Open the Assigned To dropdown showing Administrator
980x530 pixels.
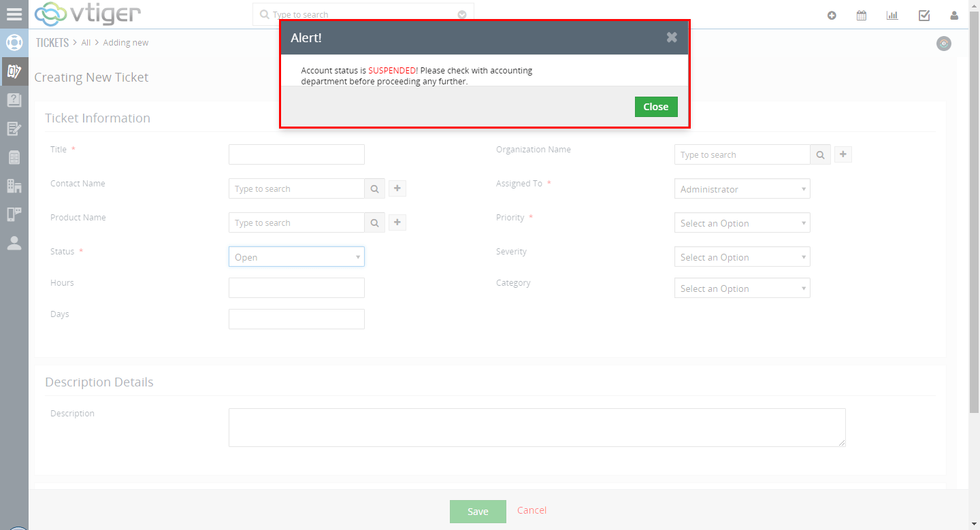pyautogui.click(x=742, y=188)
